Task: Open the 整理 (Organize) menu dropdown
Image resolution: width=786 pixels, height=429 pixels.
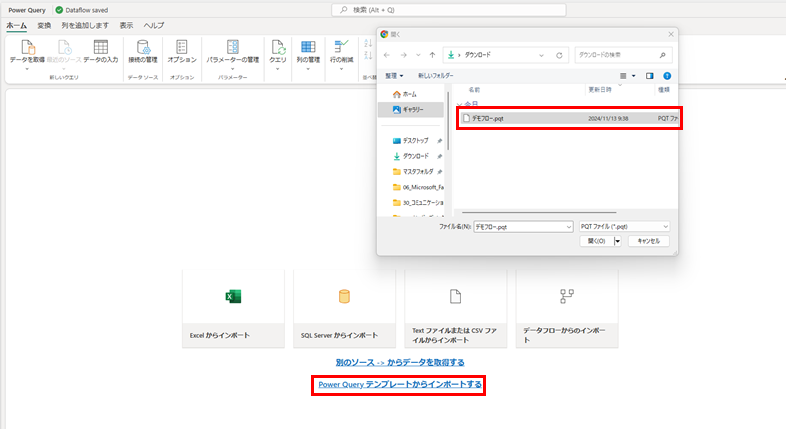Action: click(395, 76)
